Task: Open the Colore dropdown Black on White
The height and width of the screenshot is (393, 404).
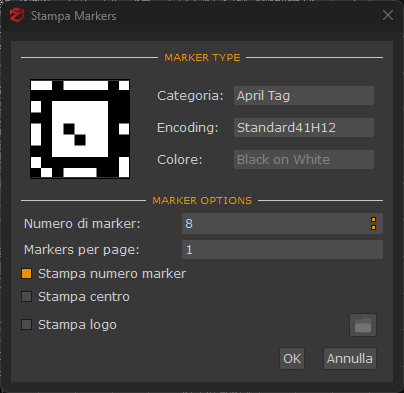Action: (x=304, y=159)
